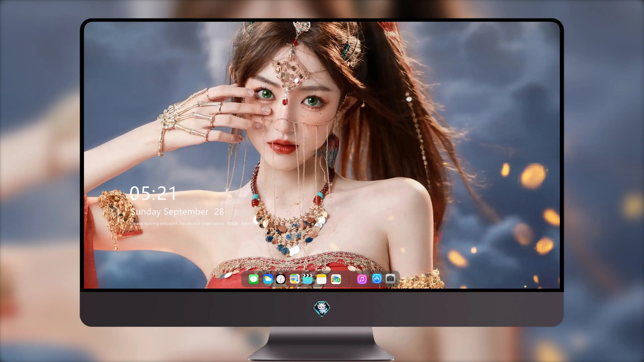The width and height of the screenshot is (644, 362).
Task: Click the dragon mascot logo on monitor chin
Action: click(x=322, y=309)
